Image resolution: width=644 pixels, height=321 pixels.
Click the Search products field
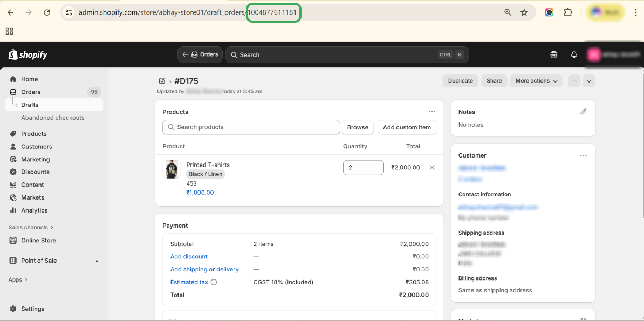[251, 127]
